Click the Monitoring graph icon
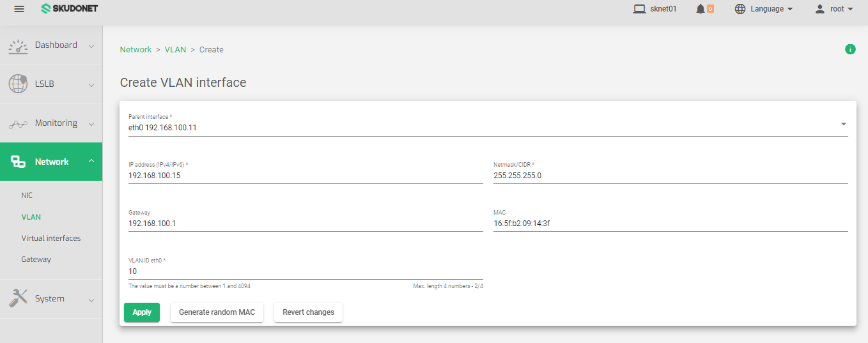Viewport: 868px width, 343px height. [x=18, y=124]
